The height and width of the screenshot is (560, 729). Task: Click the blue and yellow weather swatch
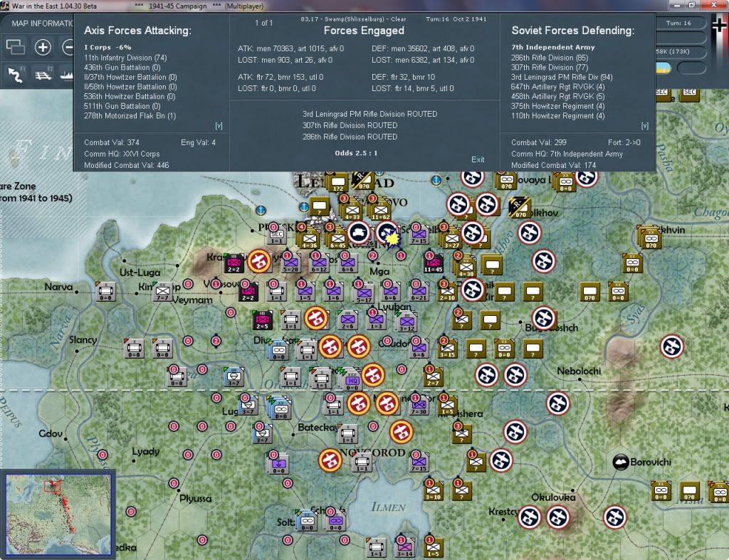pos(664,68)
